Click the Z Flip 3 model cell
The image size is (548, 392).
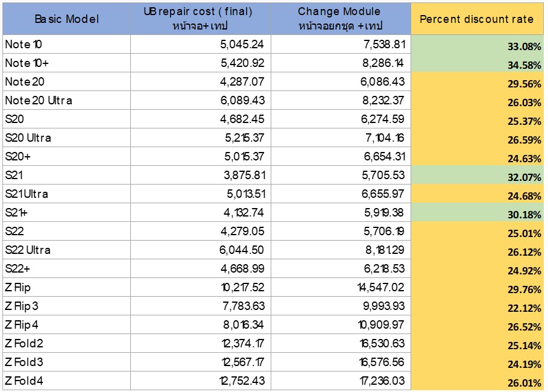[x=66, y=306]
